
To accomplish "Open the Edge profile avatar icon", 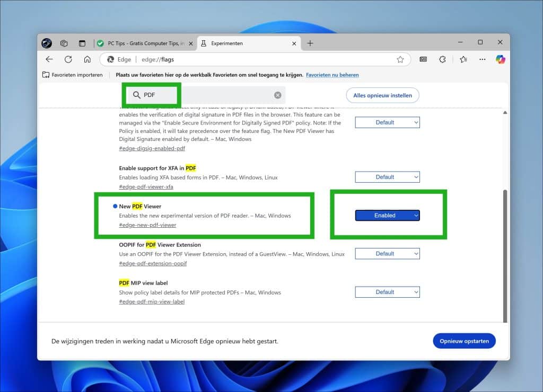I will point(47,43).
